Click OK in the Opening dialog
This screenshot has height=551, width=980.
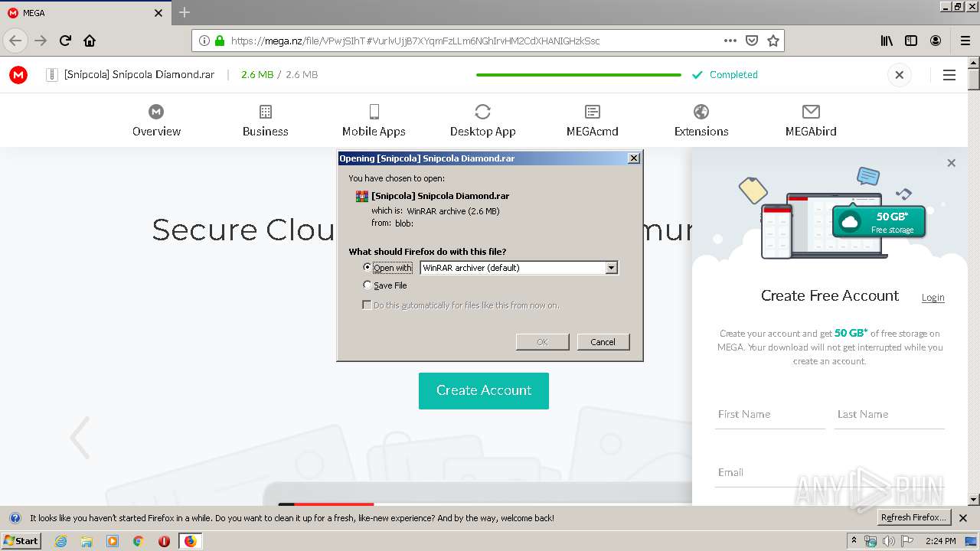pyautogui.click(x=542, y=342)
